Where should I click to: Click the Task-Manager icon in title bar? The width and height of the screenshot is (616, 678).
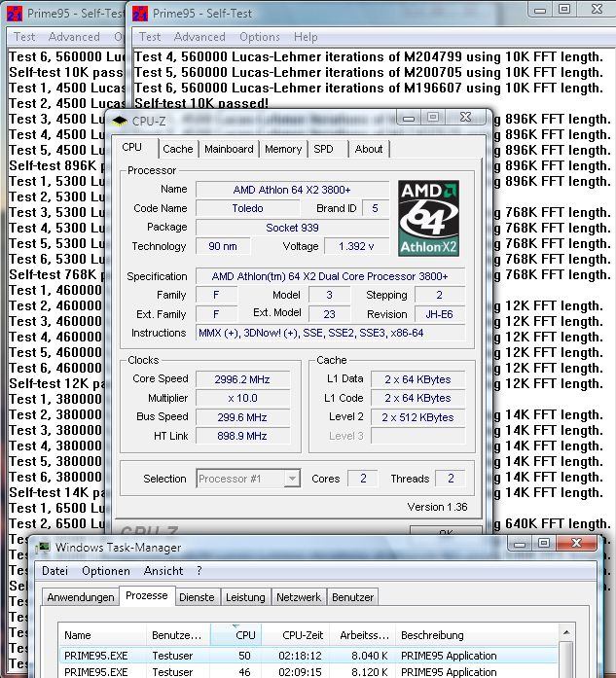[x=43, y=548]
